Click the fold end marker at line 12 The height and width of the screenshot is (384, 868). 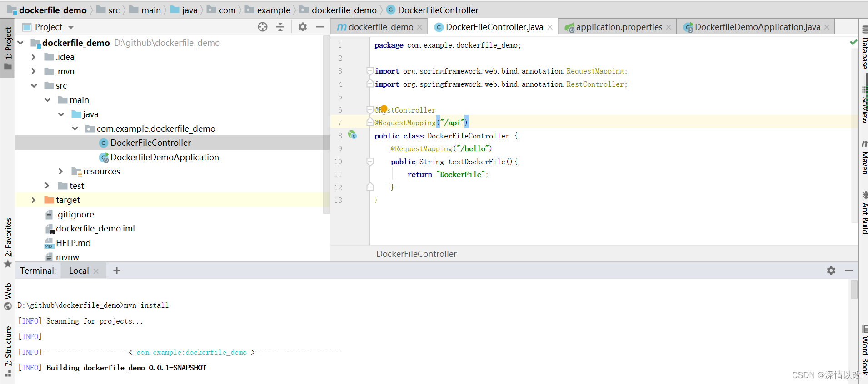(x=370, y=187)
